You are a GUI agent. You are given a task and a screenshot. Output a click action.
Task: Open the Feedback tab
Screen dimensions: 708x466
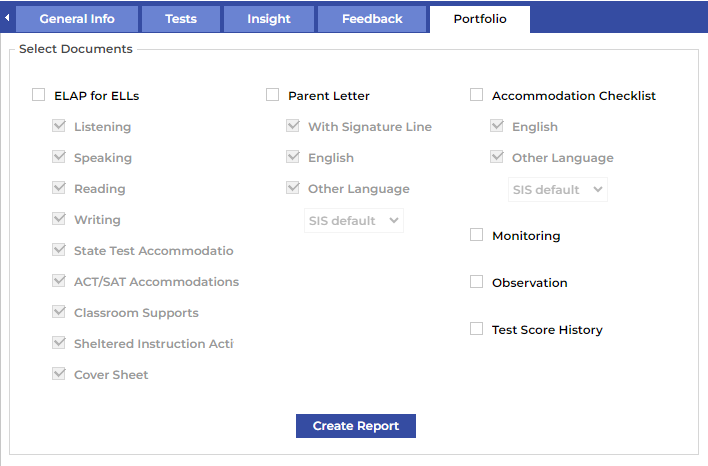tap(372, 19)
